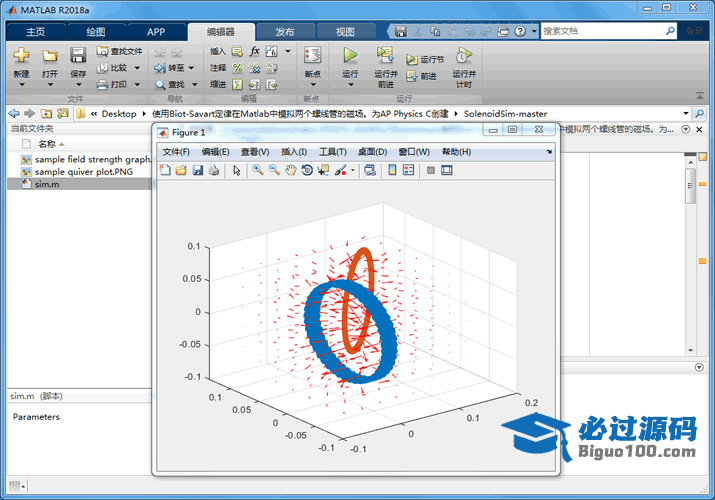Open Tools menu in Figure 1
The image size is (715, 500).
point(332,152)
